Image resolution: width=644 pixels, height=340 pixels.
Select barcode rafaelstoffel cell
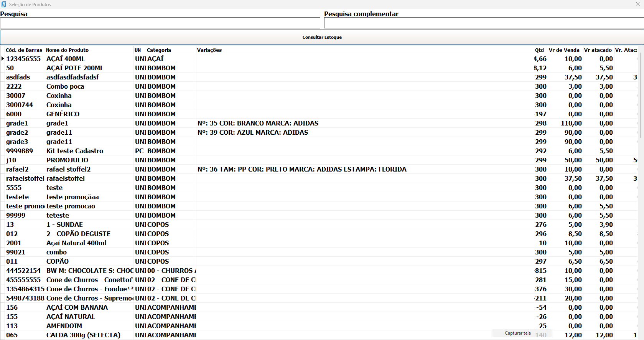(x=25, y=178)
